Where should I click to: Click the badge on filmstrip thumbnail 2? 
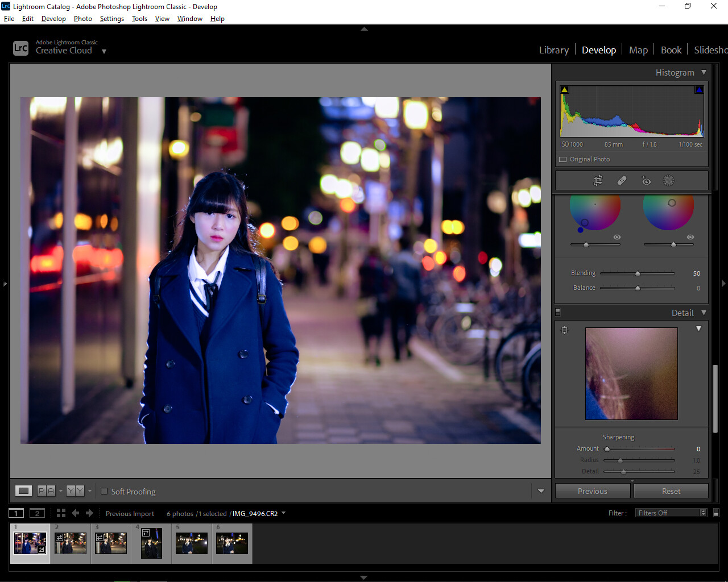[x=59, y=537]
